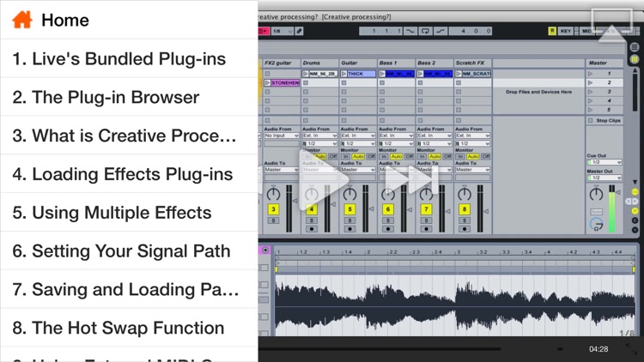Toggle the yellow I-O section show button
Screen dimensions: 644x362
[635, 191]
